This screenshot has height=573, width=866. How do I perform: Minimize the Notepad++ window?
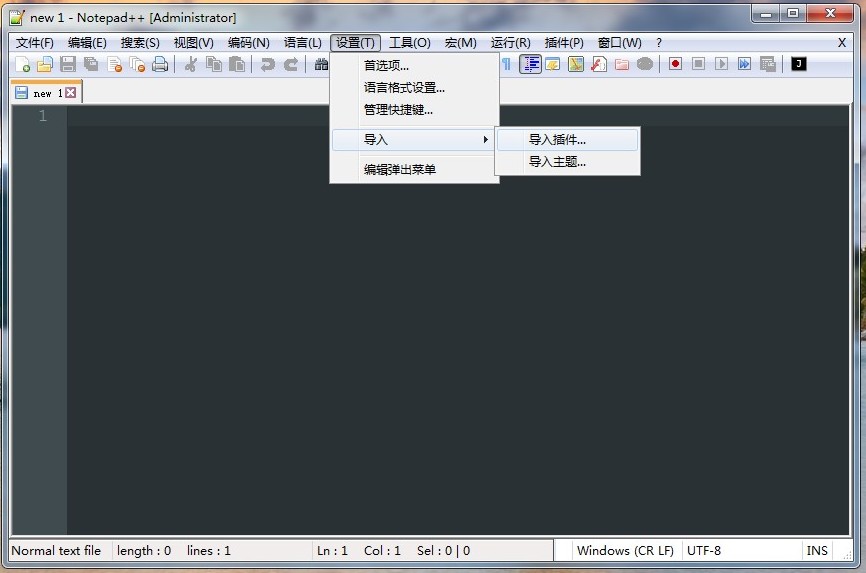(x=766, y=13)
